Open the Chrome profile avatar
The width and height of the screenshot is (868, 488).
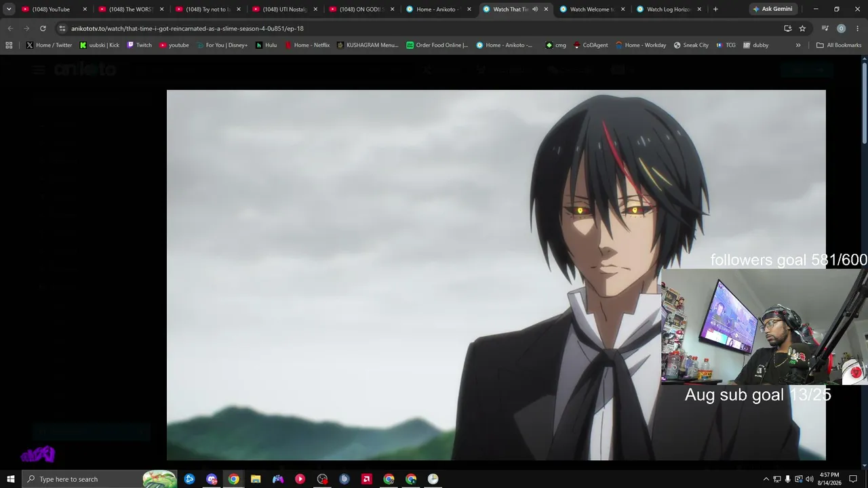[841, 28]
